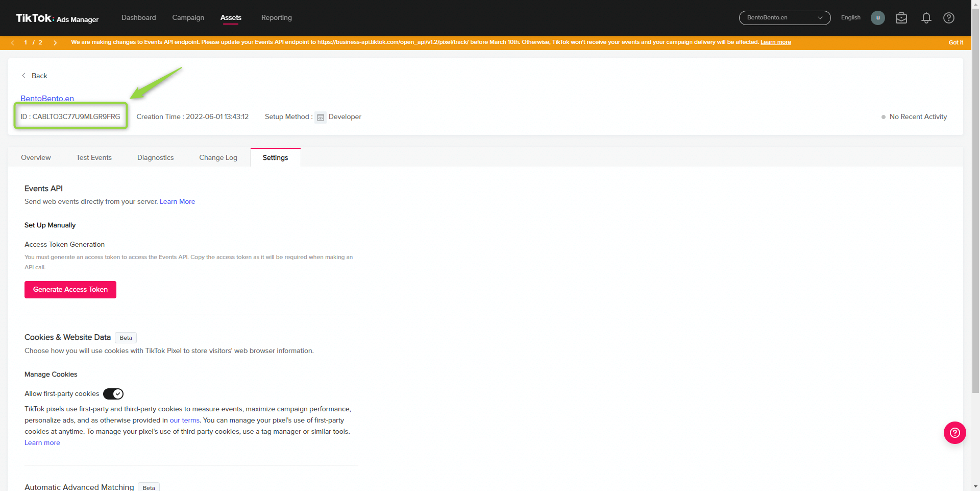The width and height of the screenshot is (980, 491).
Task: Go back using the Back arrow
Action: (23, 76)
